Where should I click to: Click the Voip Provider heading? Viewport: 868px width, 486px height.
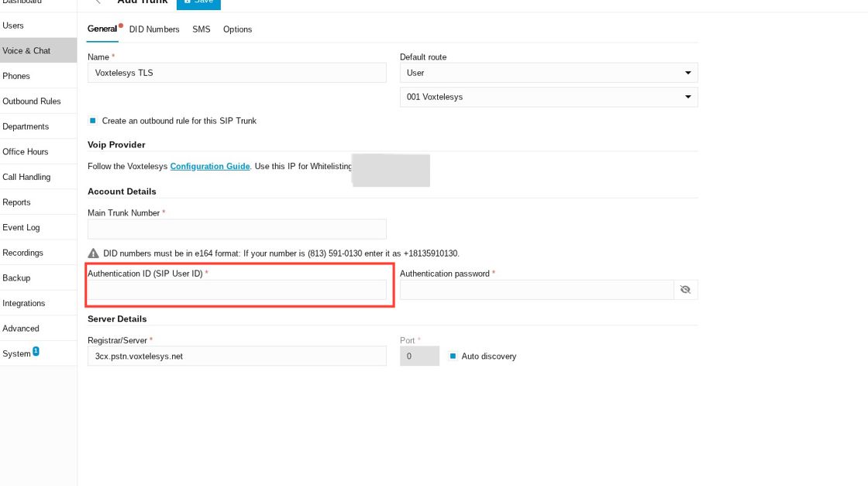(116, 144)
